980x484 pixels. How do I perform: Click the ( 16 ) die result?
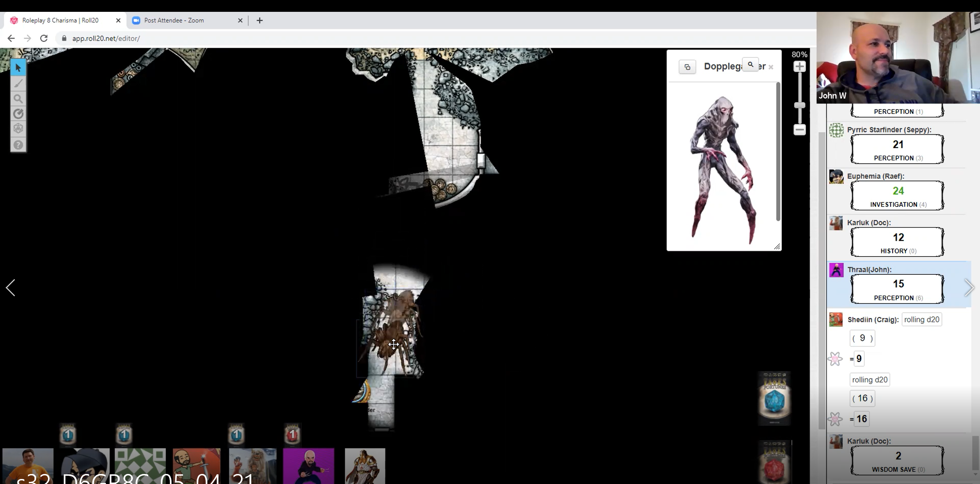(x=862, y=398)
